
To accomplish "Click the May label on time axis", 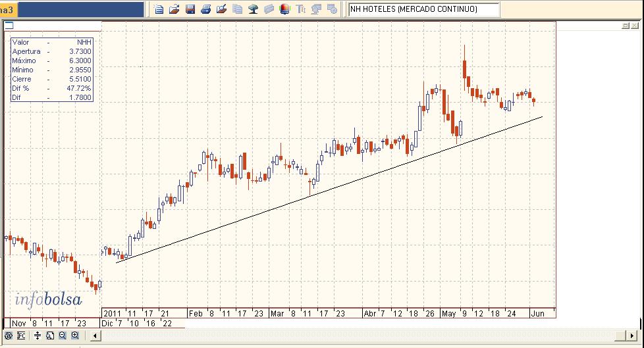I will (448, 314).
